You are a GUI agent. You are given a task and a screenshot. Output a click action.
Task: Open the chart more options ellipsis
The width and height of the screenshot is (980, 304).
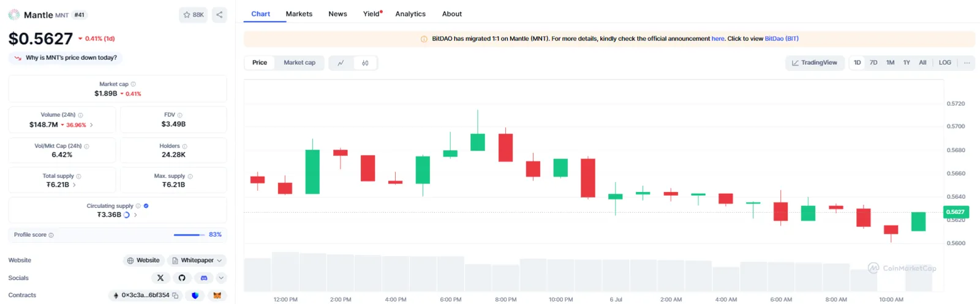point(967,62)
